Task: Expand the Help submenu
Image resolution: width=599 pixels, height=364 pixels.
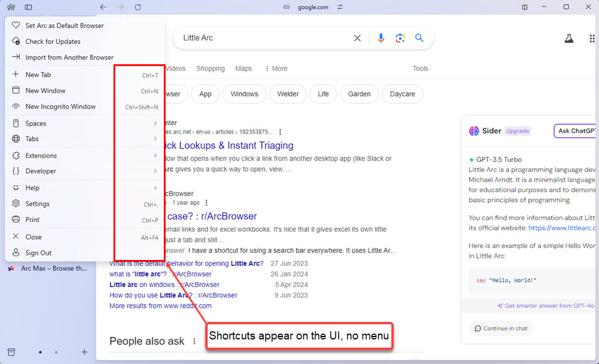Action: (85, 188)
